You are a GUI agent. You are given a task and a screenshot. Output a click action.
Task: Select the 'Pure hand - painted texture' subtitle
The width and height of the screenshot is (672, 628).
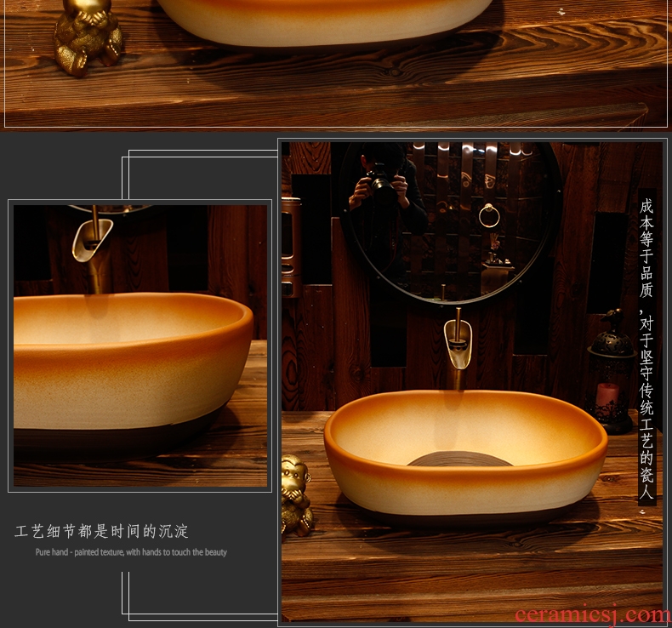(x=131, y=552)
